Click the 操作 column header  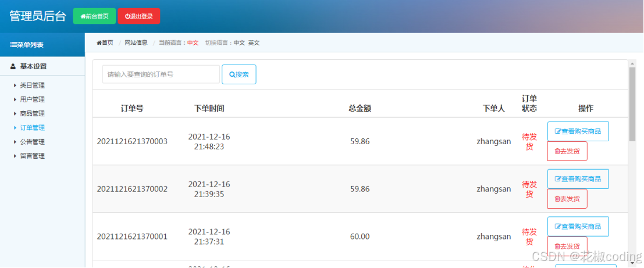tap(586, 108)
